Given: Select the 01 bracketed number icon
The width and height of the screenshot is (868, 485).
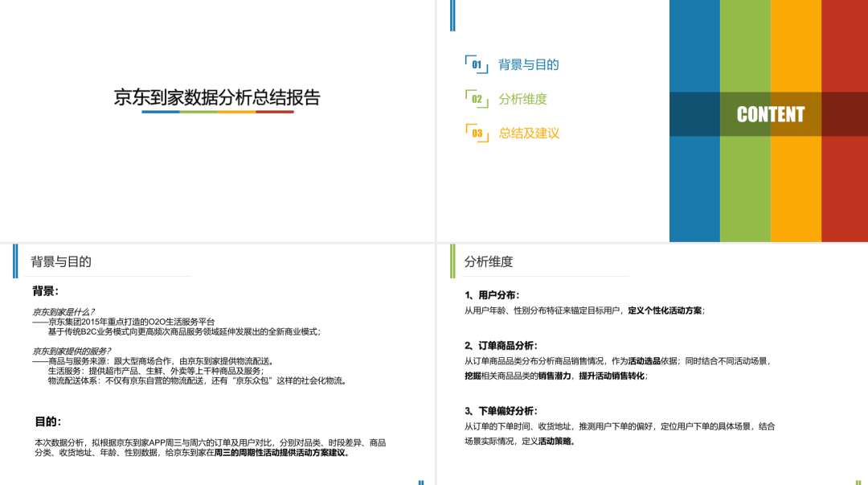Looking at the screenshot, I should pyautogui.click(x=477, y=64).
